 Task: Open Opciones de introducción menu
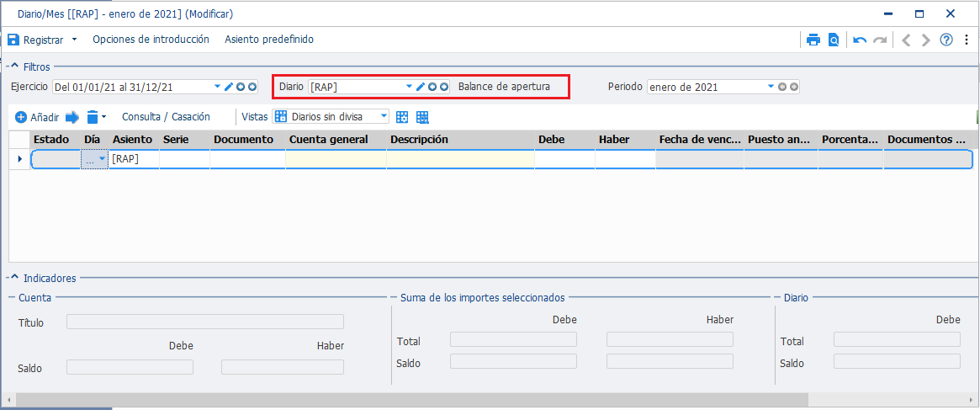(151, 40)
